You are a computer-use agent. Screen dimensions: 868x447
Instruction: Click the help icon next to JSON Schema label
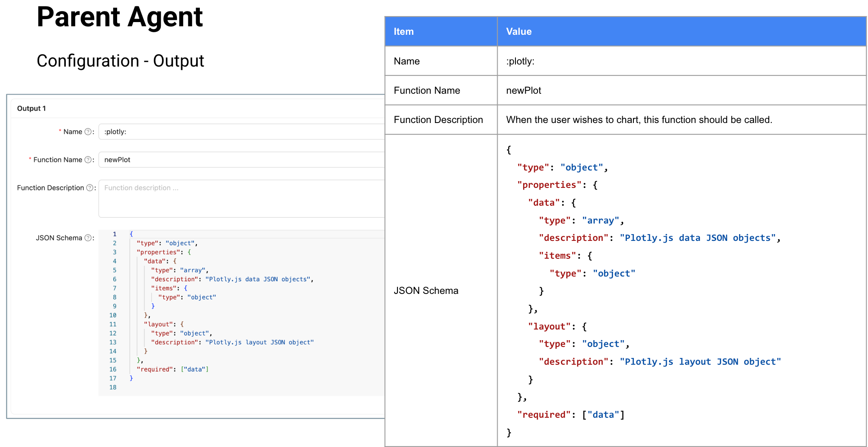(x=88, y=238)
